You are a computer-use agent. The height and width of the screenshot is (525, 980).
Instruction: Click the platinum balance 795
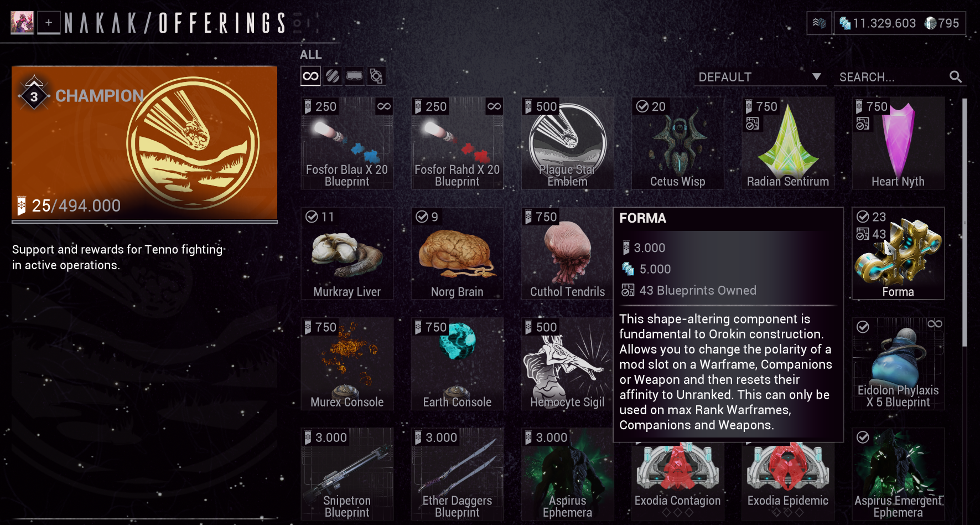[x=942, y=23]
